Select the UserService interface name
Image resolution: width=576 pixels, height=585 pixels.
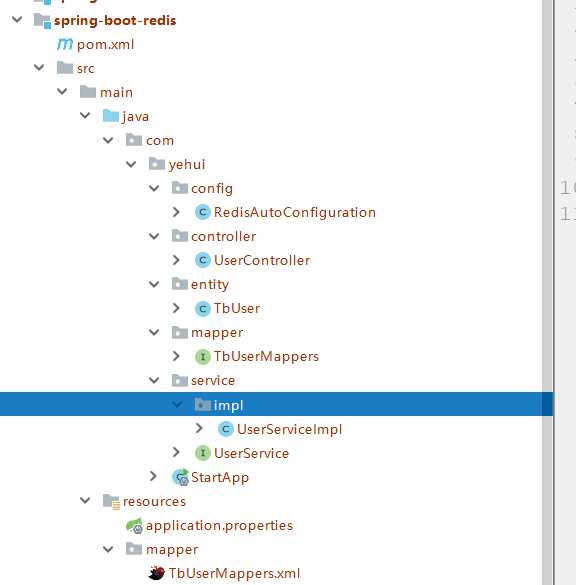[251, 453]
